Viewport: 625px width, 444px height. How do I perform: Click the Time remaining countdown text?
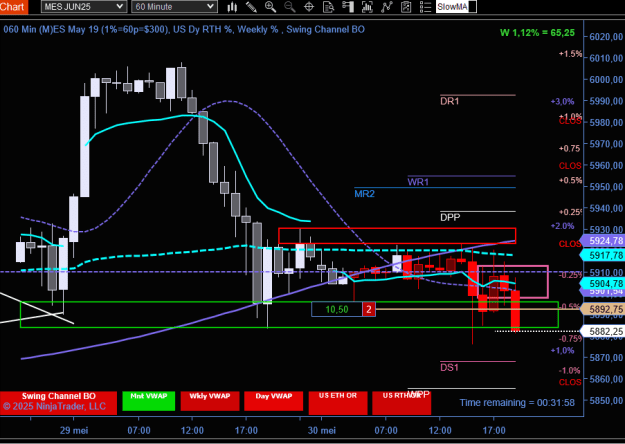(517, 403)
